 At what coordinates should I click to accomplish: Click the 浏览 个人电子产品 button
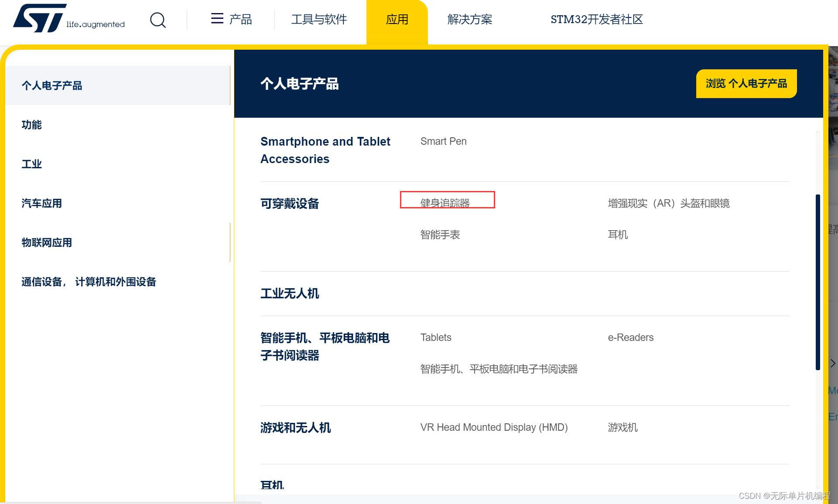click(x=746, y=83)
